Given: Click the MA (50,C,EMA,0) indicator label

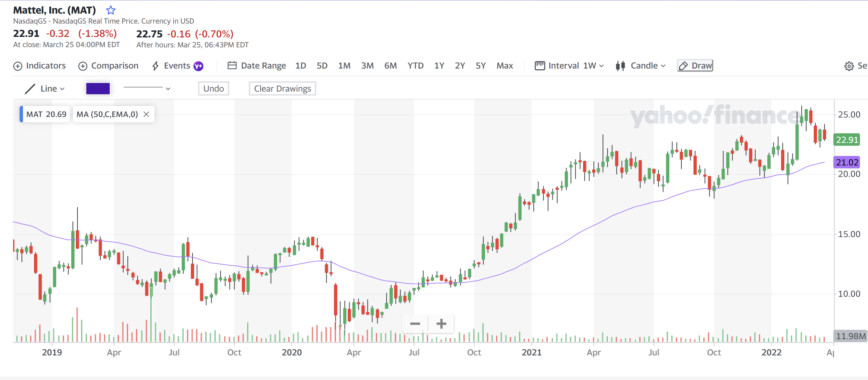Looking at the screenshot, I should pos(107,114).
